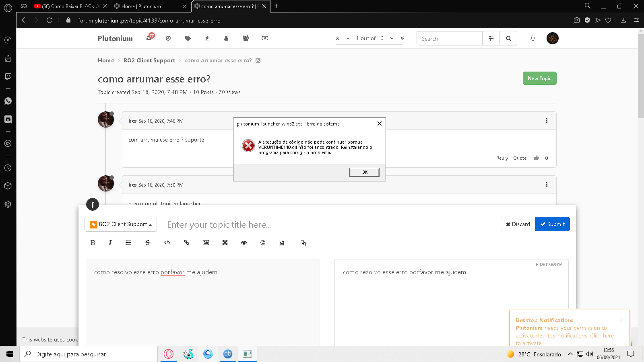Open Opera sidebar settings gear
The image size is (644, 362).
coord(8,204)
